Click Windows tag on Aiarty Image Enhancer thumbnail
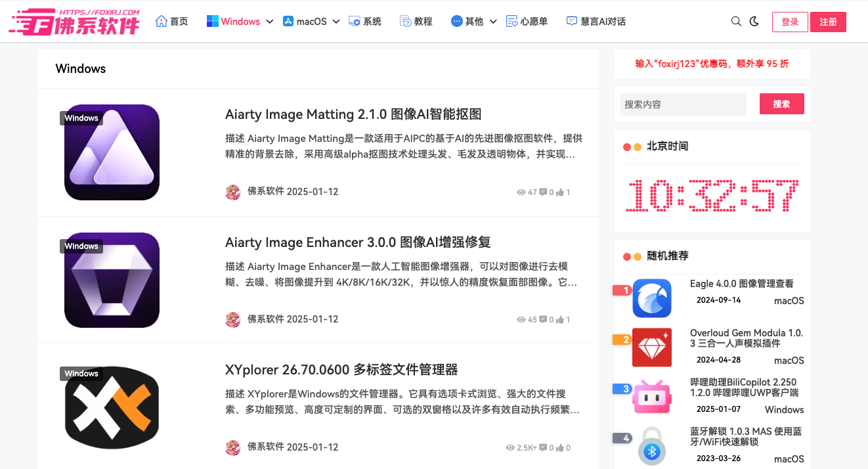868x469 pixels. pos(81,246)
